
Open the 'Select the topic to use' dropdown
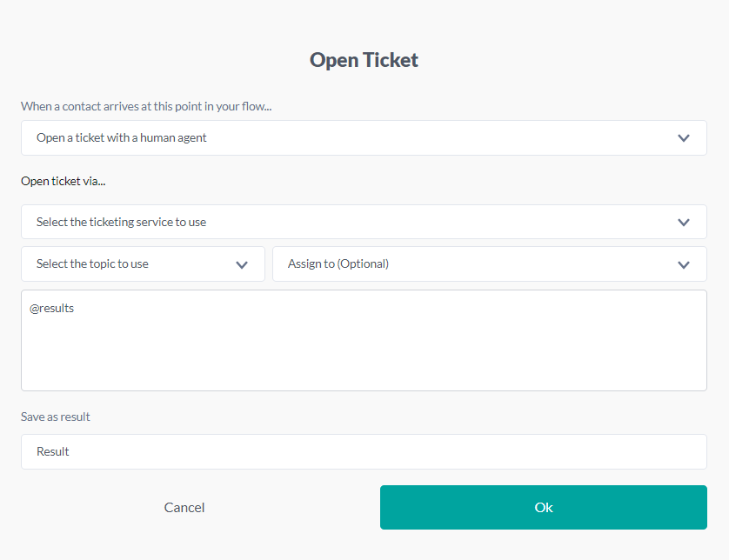[130, 264]
